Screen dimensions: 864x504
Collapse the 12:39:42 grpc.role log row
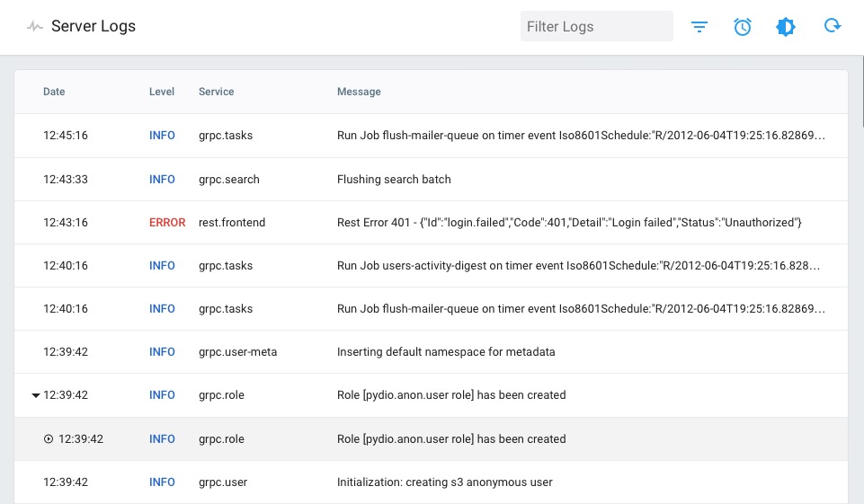pyautogui.click(x=36, y=395)
